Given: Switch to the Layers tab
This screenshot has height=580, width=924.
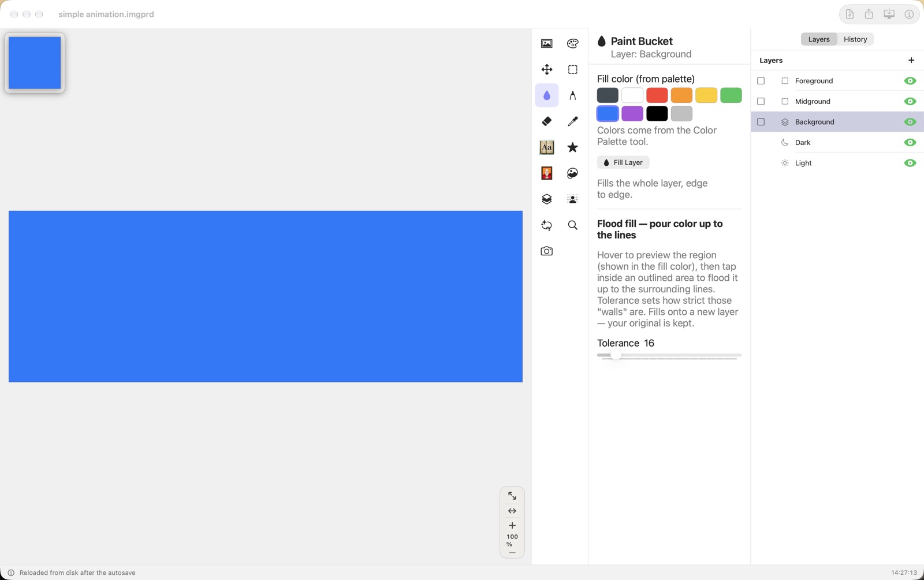Looking at the screenshot, I should (x=819, y=39).
